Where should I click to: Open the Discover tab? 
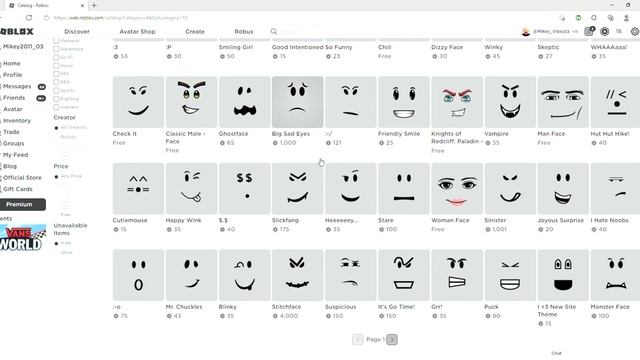[x=77, y=31]
